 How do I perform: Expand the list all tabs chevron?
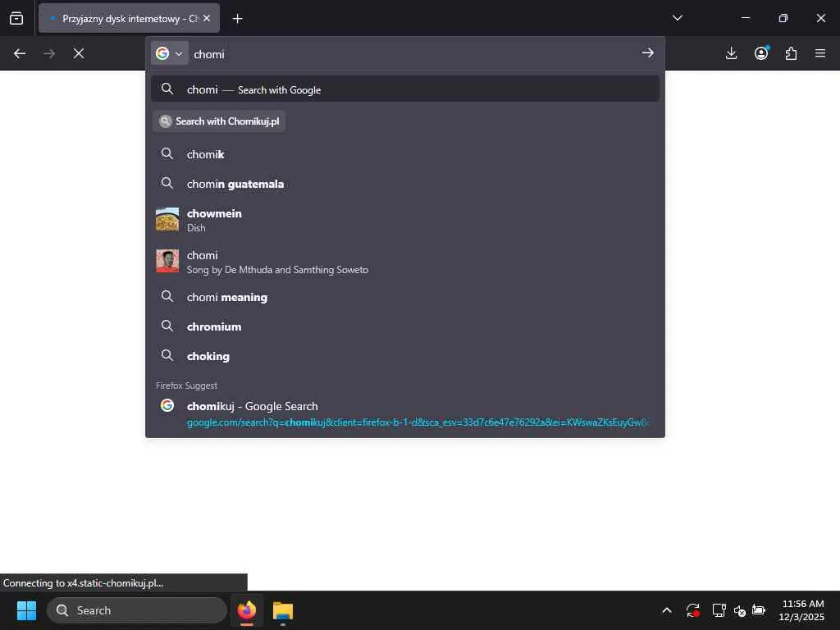(677, 18)
